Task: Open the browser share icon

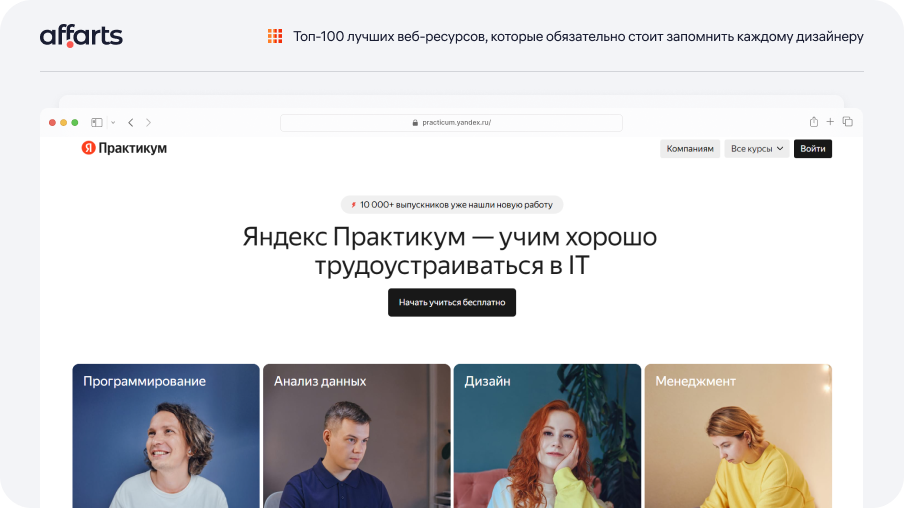Action: 813,122
